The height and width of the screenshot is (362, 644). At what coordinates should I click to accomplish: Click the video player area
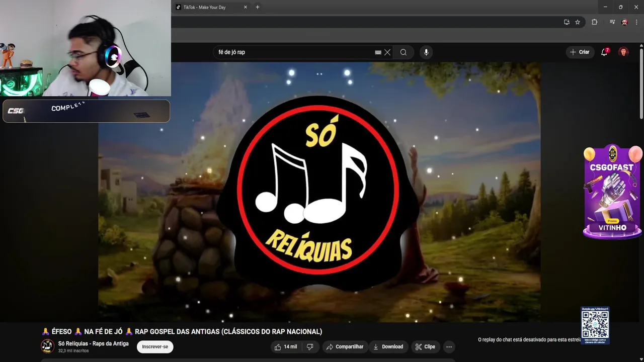(x=319, y=192)
